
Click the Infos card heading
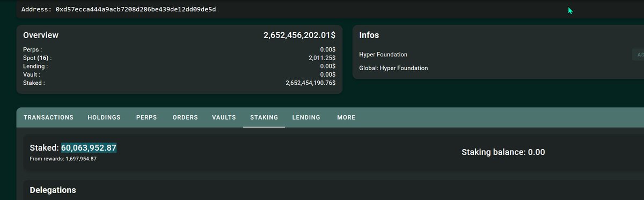point(369,35)
